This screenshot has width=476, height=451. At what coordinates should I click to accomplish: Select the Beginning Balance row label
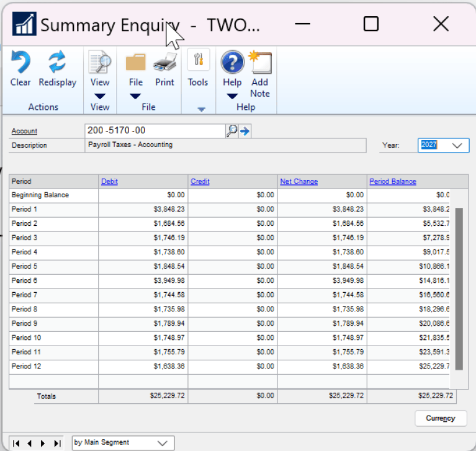40,195
